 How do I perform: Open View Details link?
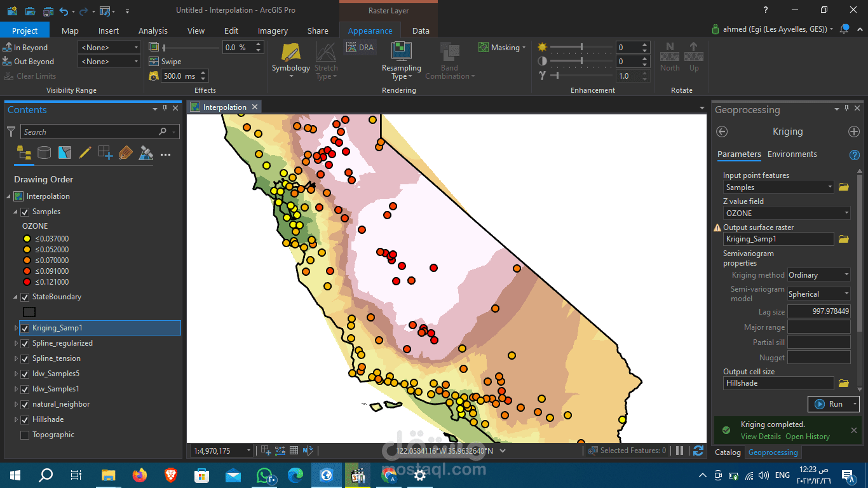coord(761,437)
